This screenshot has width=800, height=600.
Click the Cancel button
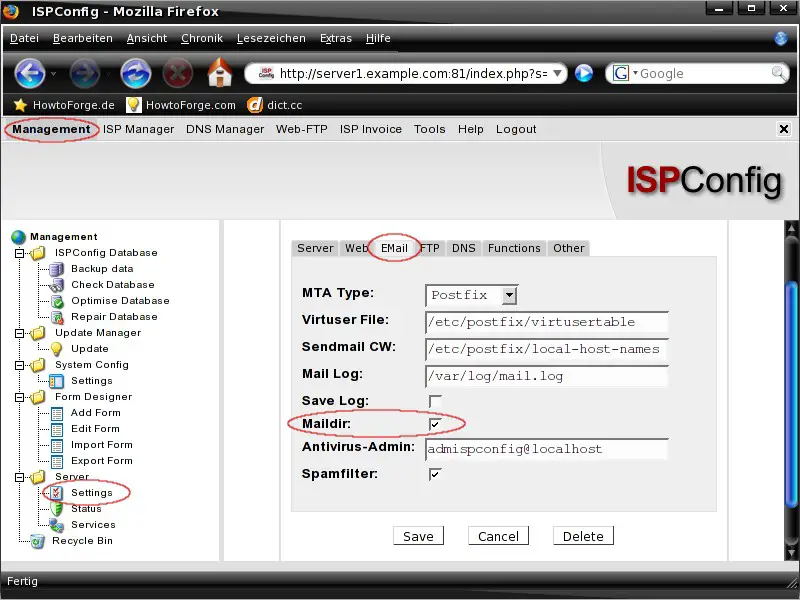(498, 536)
